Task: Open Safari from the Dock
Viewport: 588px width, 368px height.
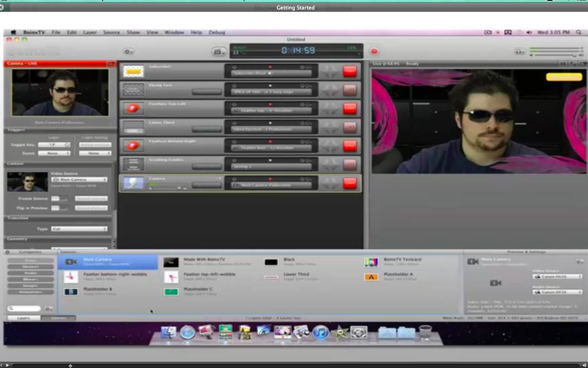Action: pos(187,332)
